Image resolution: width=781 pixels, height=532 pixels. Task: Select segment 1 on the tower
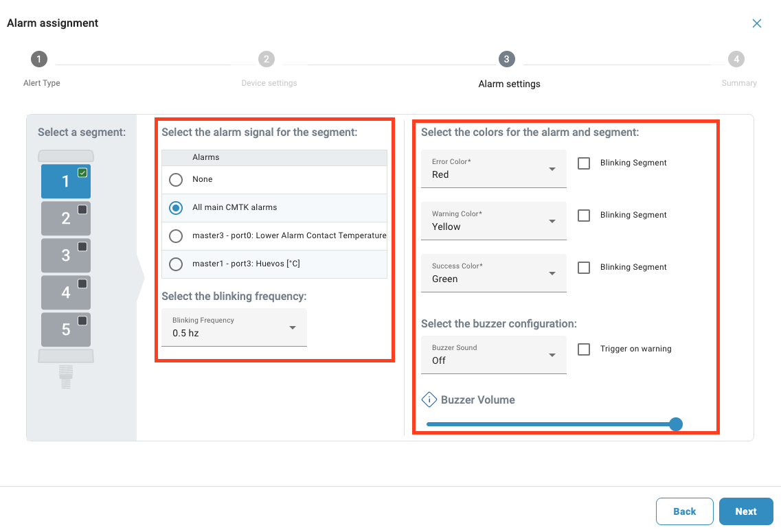[66, 181]
